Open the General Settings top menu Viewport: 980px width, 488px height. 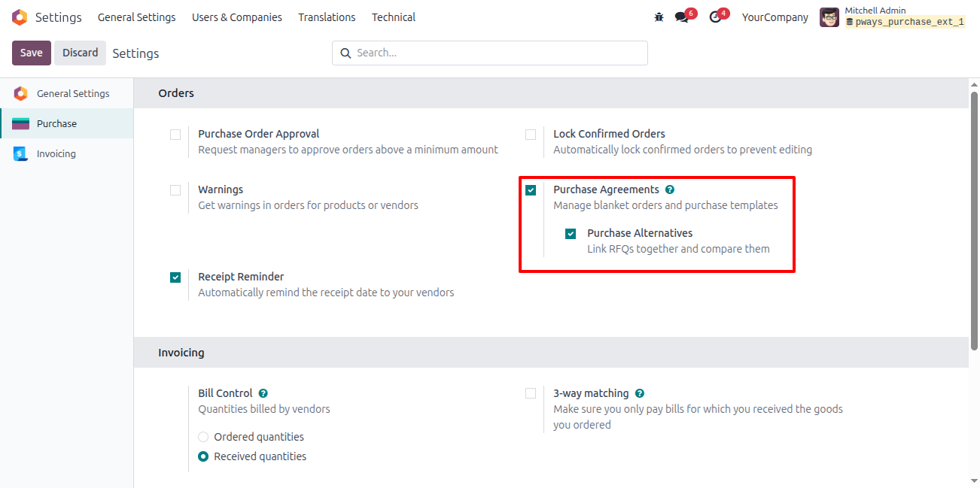tap(136, 17)
